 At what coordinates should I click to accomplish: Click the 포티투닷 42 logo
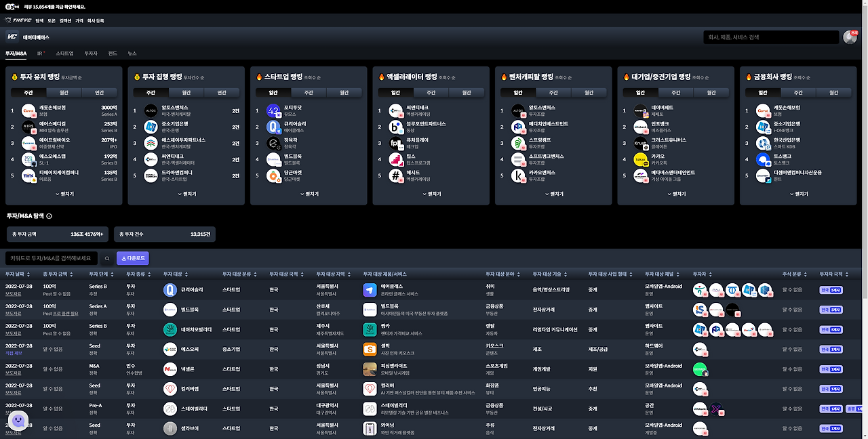point(274,110)
